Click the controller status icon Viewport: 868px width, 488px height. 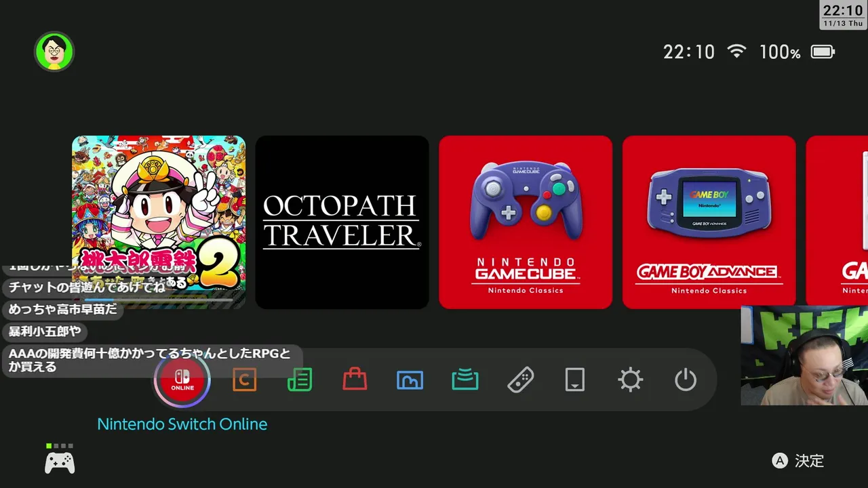pos(60,460)
